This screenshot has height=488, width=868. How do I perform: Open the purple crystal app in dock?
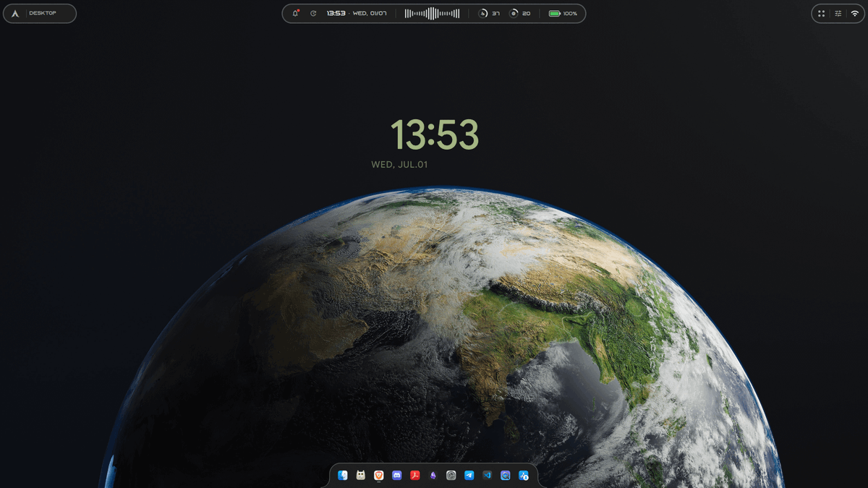(433, 475)
